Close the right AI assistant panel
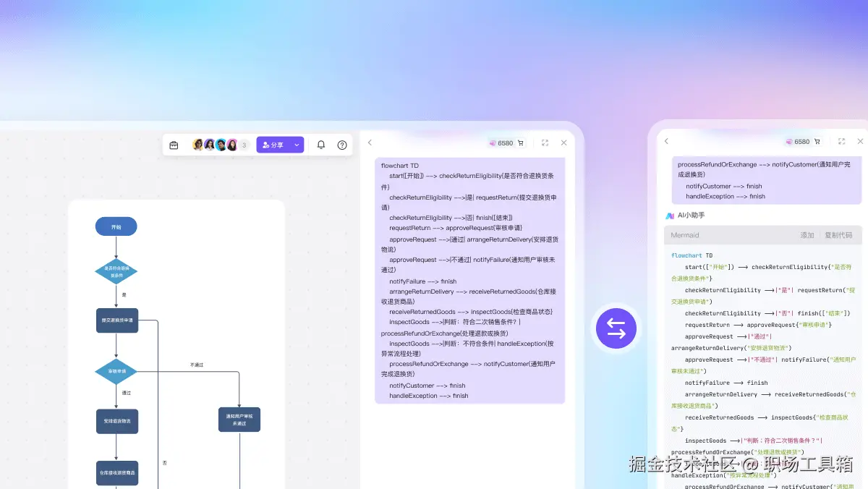Screen dimensions: 868x489 pos(860,142)
